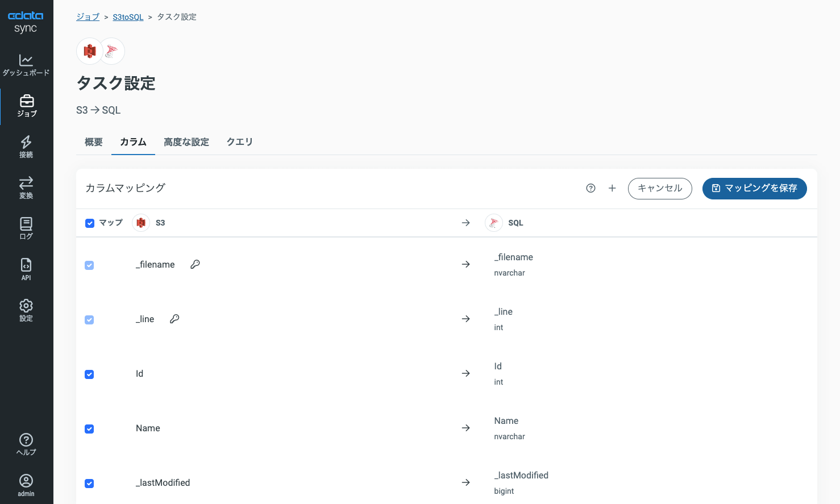Click the large S3 source icon above the title

click(x=89, y=51)
